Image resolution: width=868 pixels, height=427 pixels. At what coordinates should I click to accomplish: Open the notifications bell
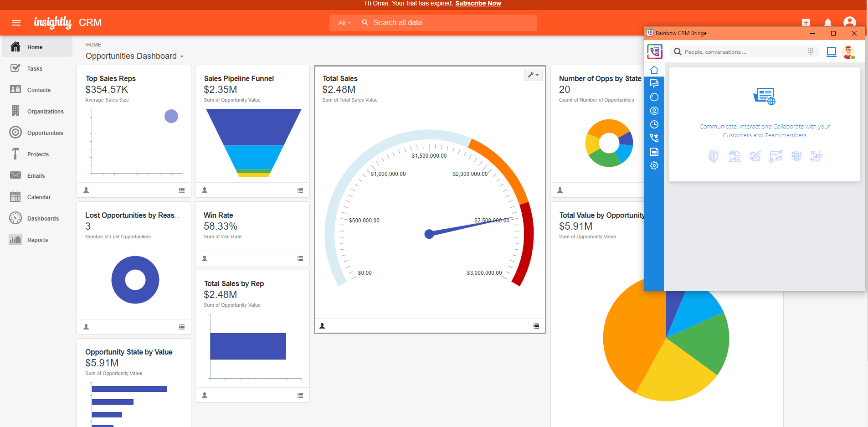pyautogui.click(x=827, y=22)
